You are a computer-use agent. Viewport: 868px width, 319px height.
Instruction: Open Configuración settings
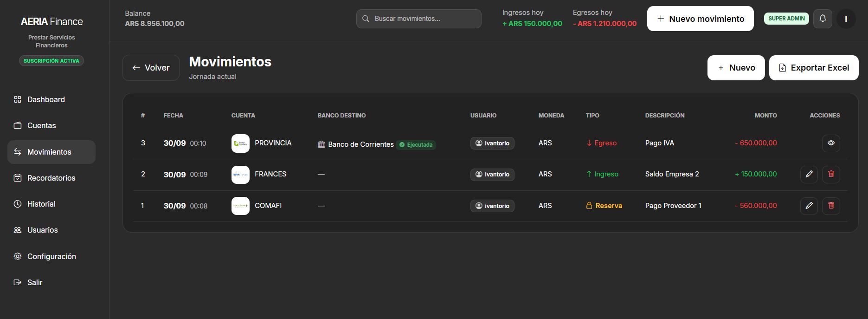pos(51,256)
